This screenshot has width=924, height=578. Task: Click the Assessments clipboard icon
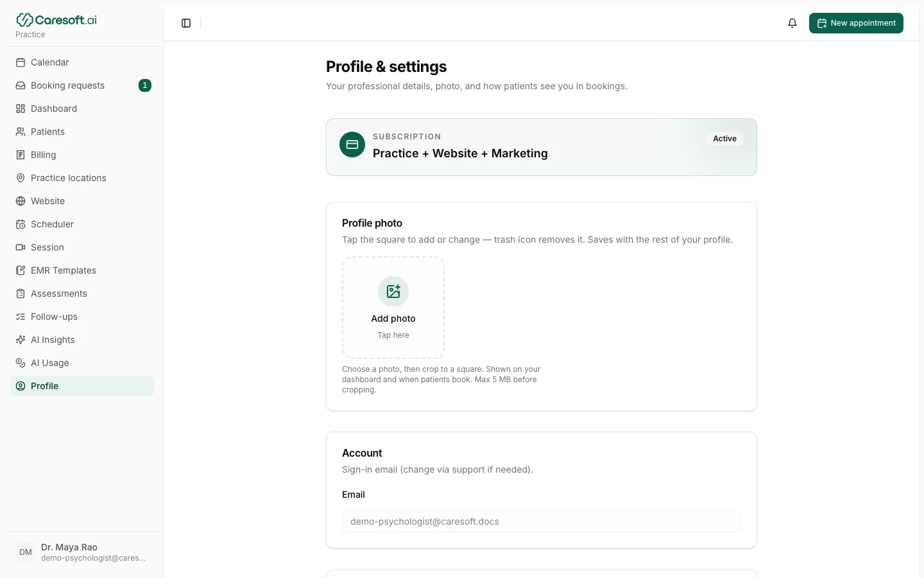[21, 293]
